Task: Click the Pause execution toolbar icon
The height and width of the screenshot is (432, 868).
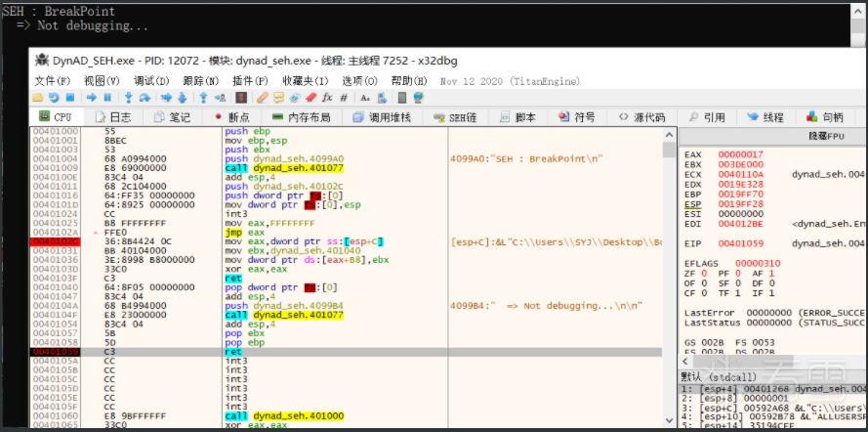Action: [x=107, y=98]
